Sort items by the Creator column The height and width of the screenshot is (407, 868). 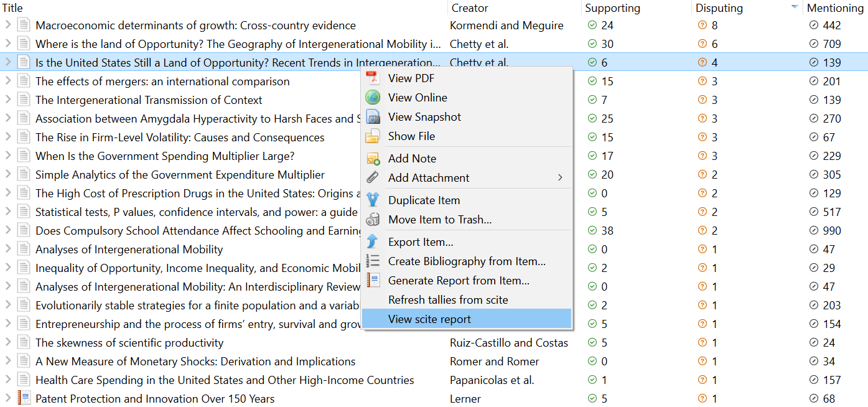469,7
